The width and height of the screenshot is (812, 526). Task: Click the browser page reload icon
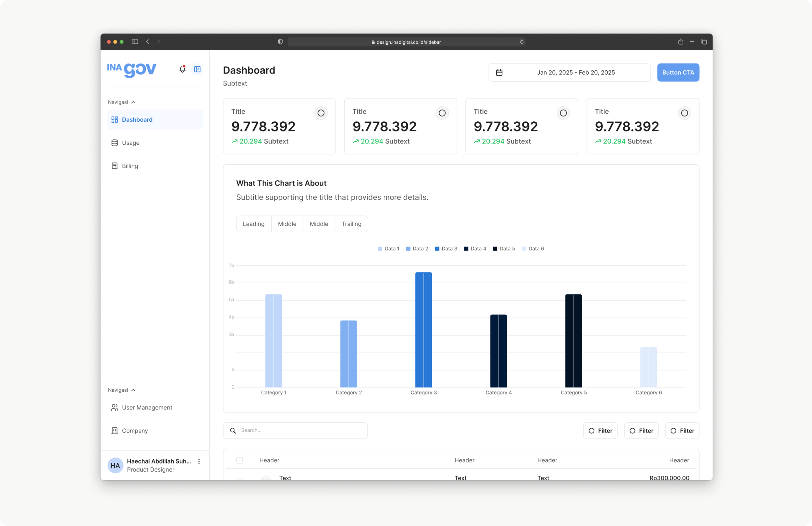(x=521, y=42)
